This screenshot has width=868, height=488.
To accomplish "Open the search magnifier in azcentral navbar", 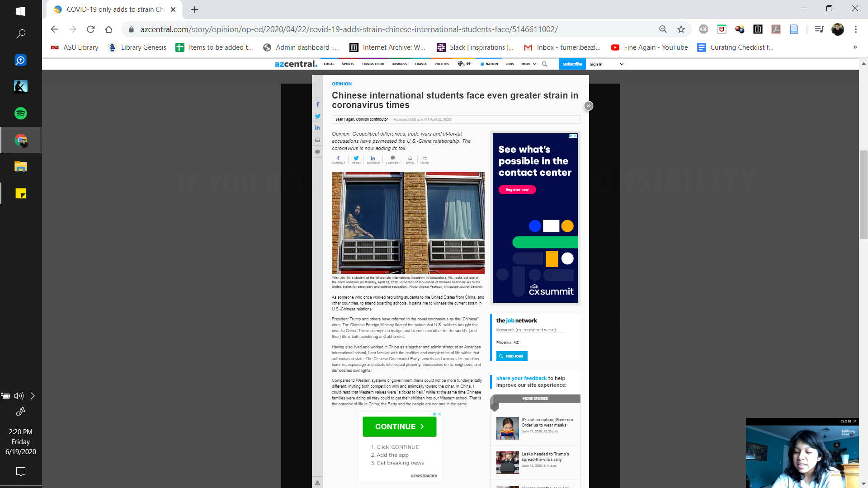I will pos(545,64).
